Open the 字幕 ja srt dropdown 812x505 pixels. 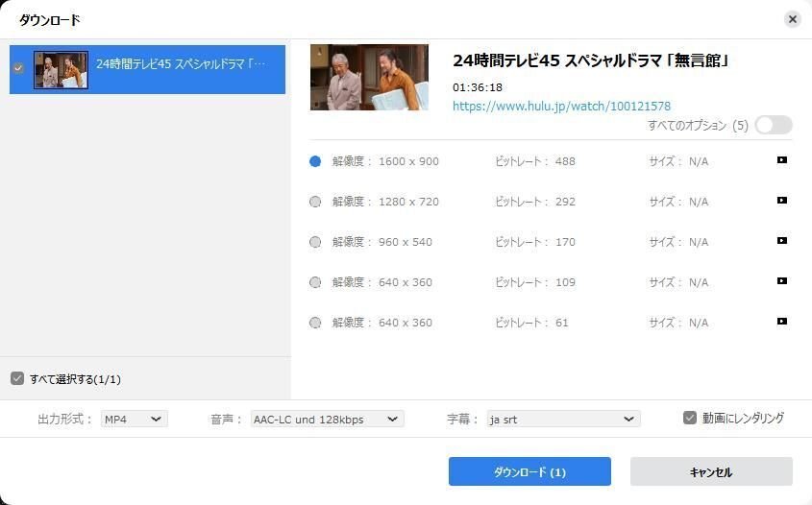563,420
